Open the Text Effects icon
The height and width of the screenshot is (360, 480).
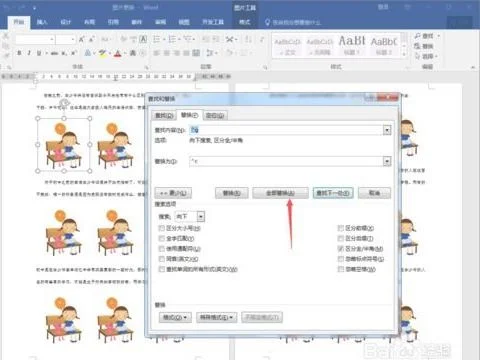click(87, 53)
